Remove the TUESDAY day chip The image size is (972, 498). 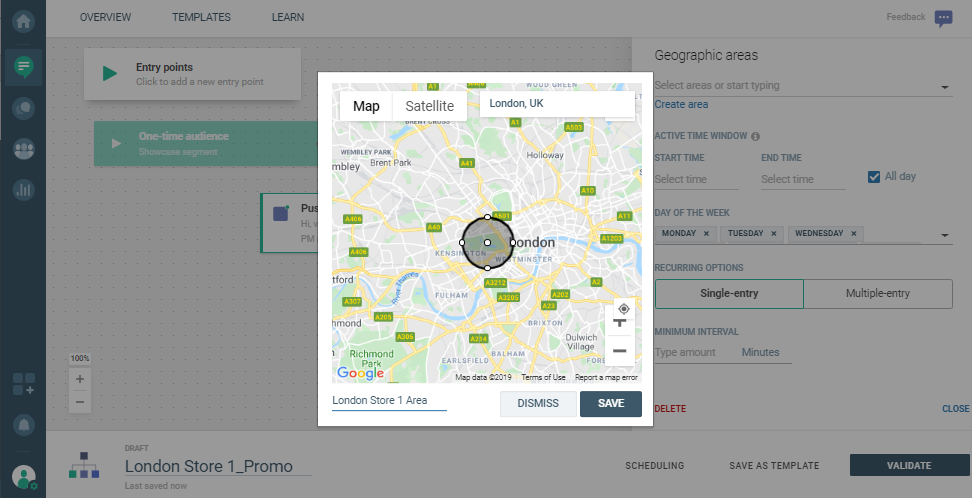774,234
